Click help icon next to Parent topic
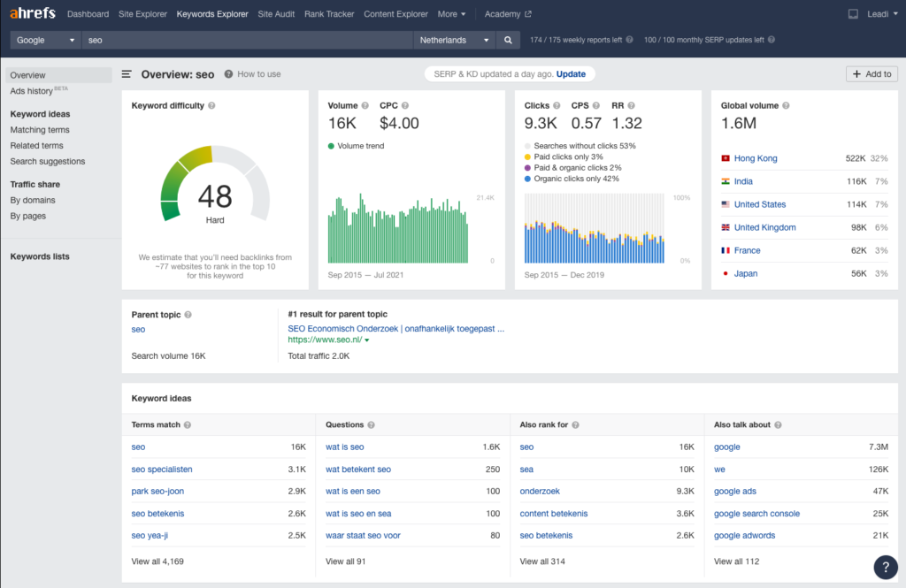 pos(188,315)
